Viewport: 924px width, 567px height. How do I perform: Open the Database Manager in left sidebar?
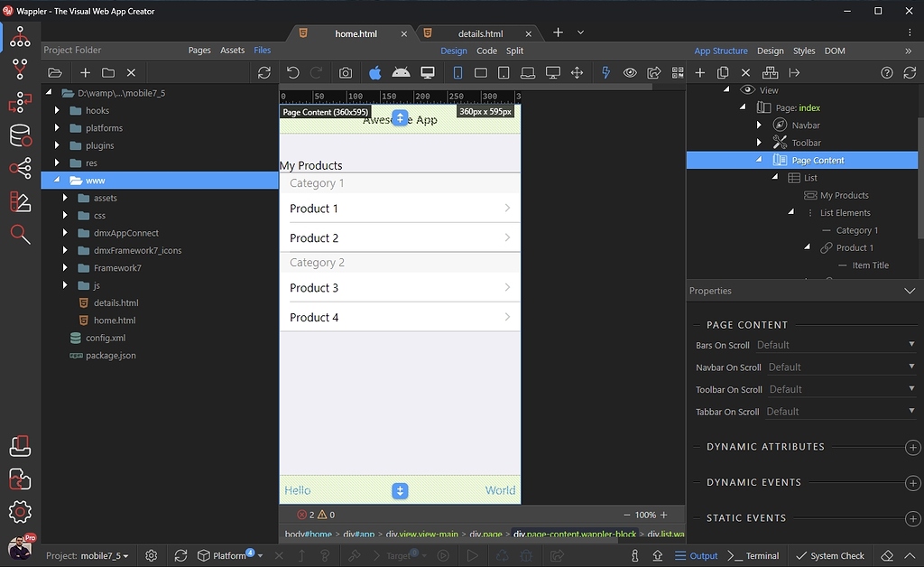coord(20,135)
